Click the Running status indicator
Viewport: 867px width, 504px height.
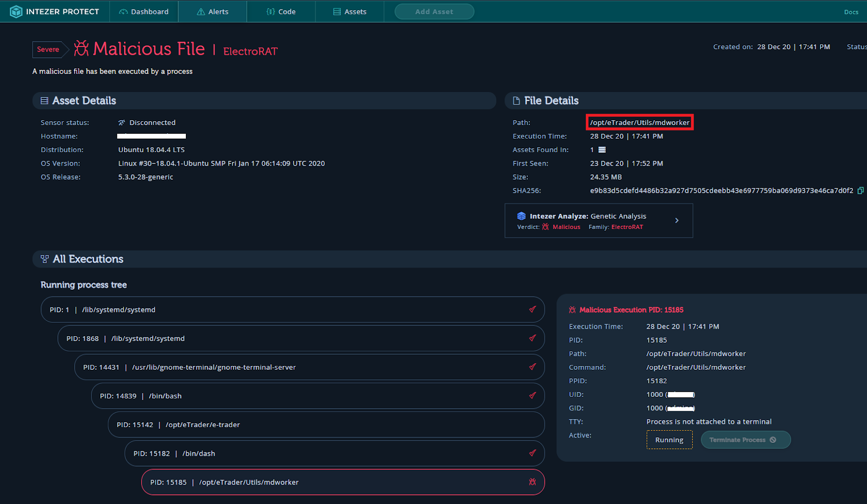point(669,440)
